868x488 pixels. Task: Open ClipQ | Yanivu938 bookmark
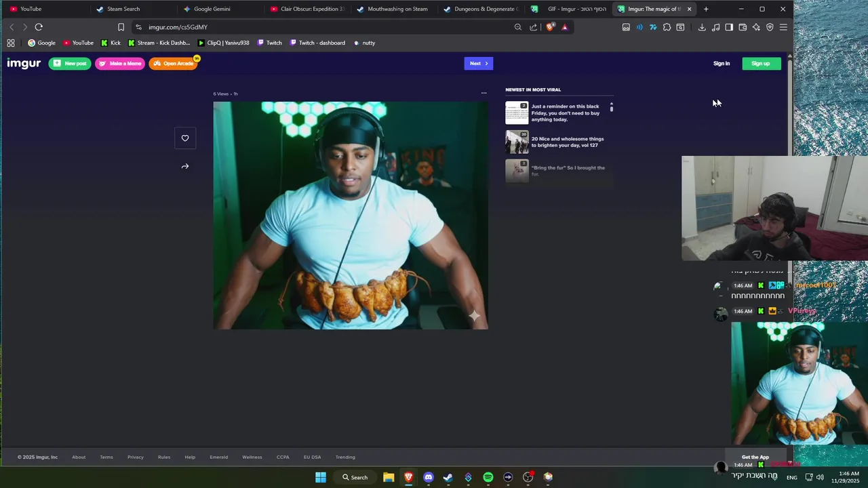224,43
